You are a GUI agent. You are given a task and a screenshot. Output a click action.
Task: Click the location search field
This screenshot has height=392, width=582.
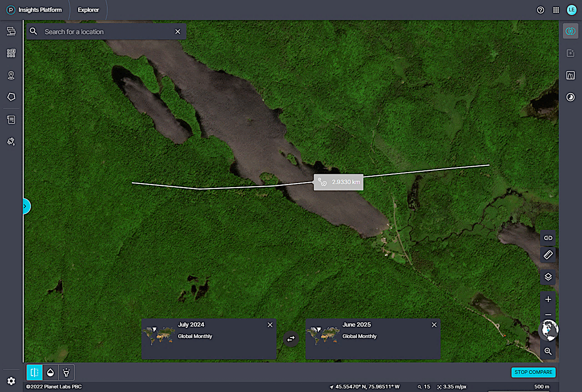[107, 32]
